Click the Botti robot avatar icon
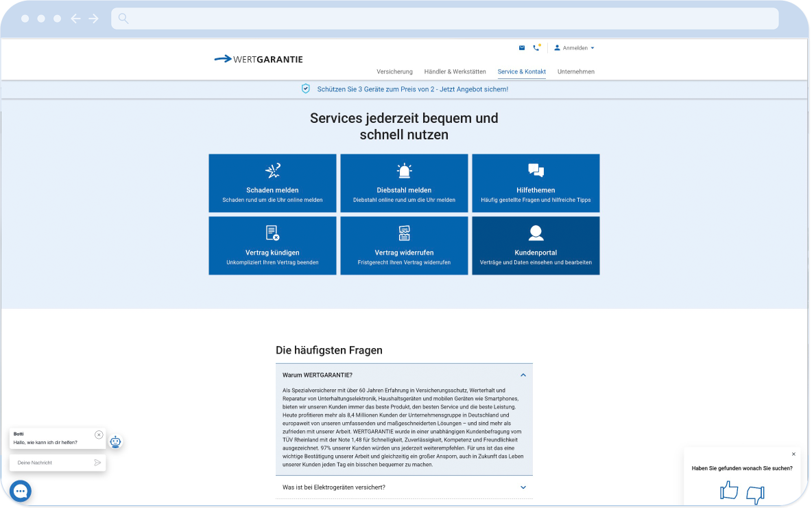 [x=115, y=441]
